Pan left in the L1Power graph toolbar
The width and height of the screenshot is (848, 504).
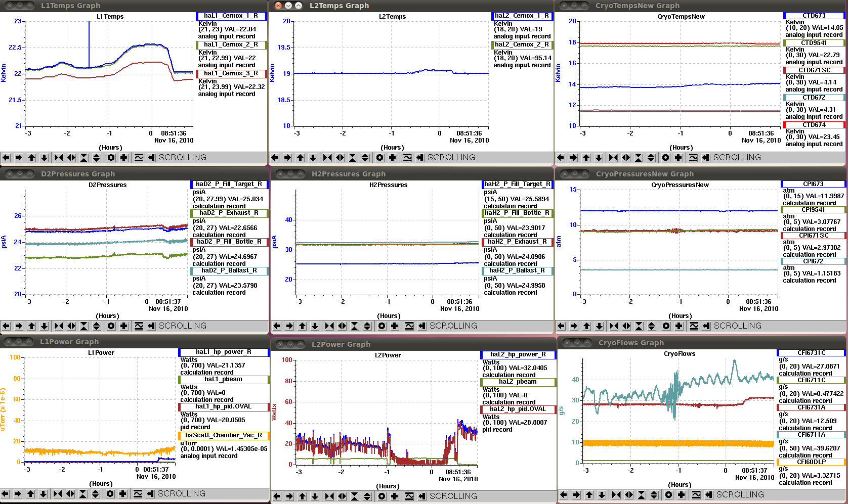tap(6, 494)
